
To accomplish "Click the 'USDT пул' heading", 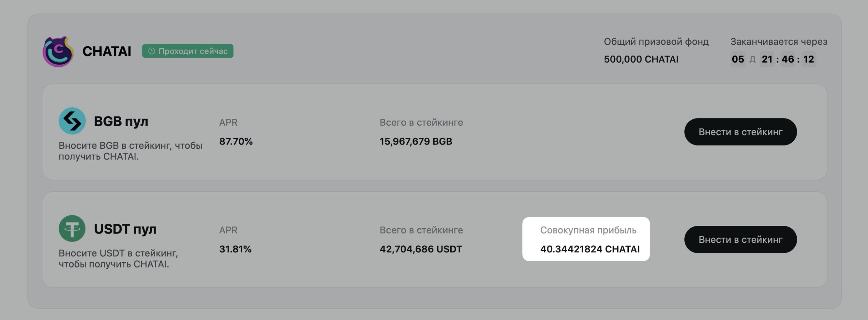I will click(125, 229).
